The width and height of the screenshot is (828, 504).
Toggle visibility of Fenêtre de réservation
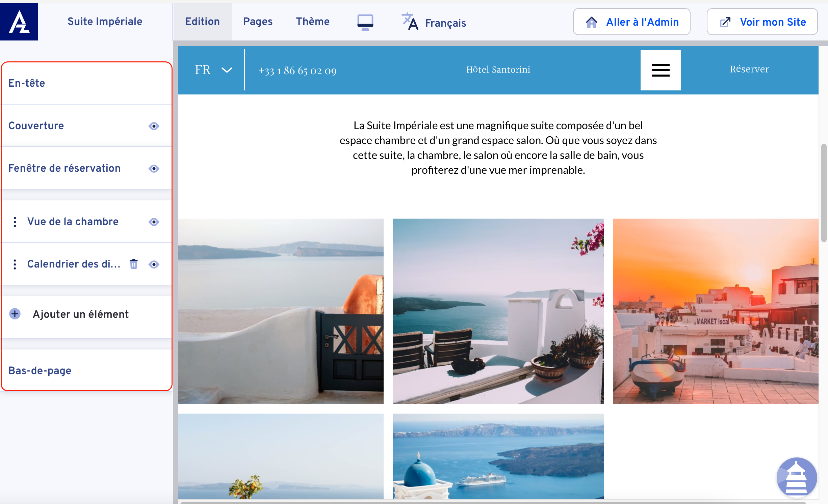[154, 168]
